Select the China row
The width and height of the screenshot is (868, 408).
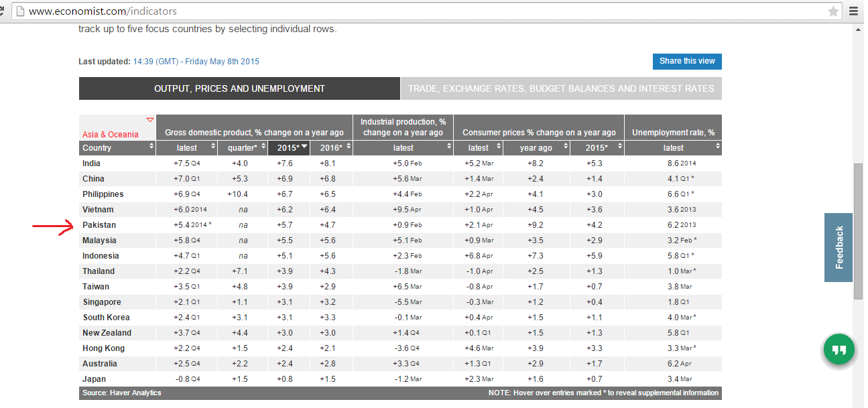pos(400,179)
